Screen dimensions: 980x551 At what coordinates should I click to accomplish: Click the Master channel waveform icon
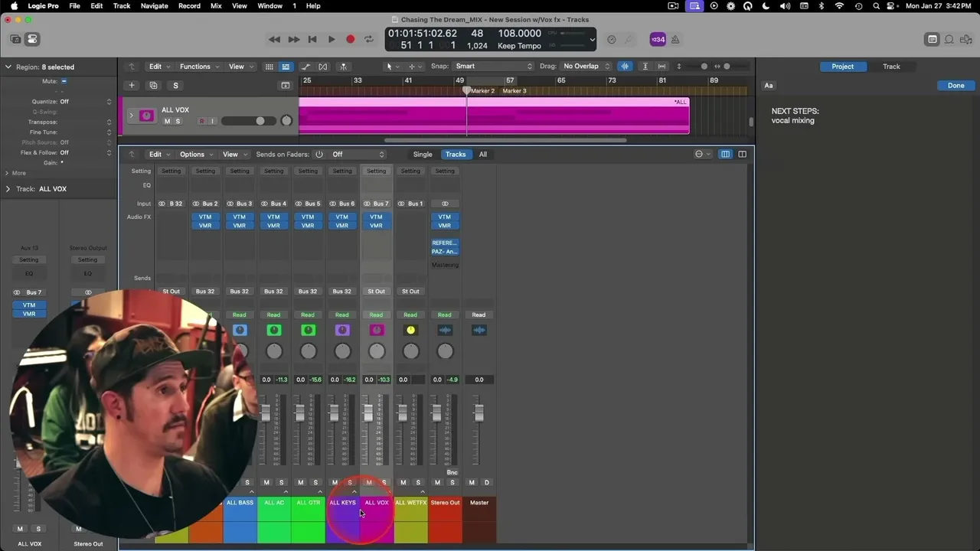[479, 330]
